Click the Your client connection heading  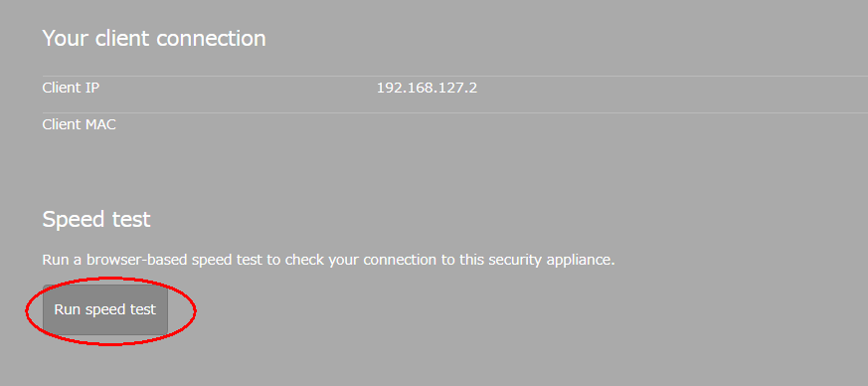tap(154, 38)
